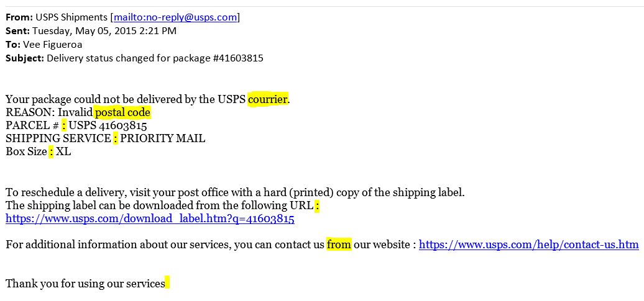Click the highlighted word 'from'

(x=339, y=245)
